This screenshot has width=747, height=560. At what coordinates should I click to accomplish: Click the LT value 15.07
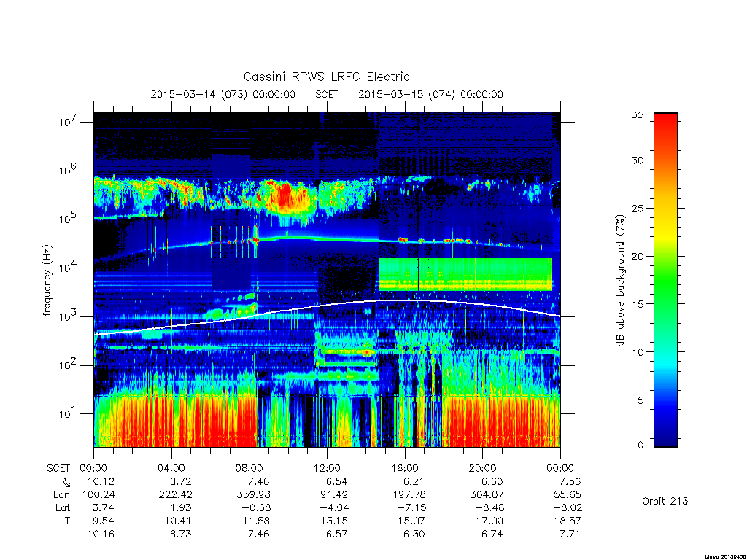tap(411, 521)
